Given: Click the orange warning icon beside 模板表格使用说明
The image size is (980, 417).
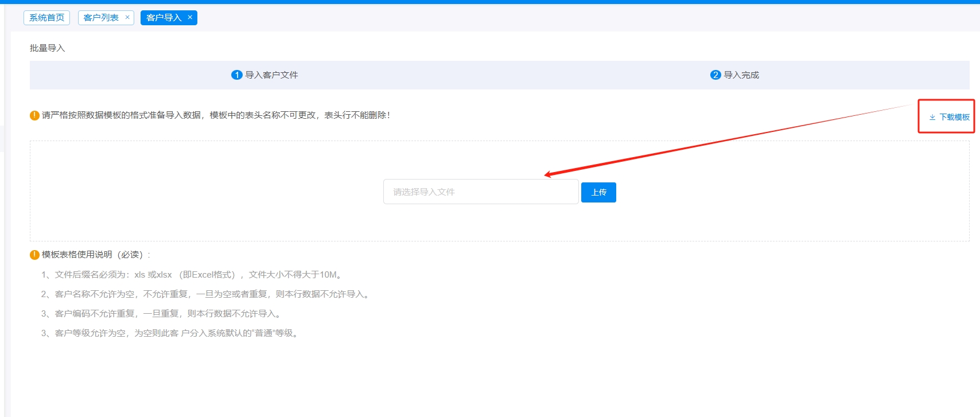Looking at the screenshot, I should [x=34, y=255].
